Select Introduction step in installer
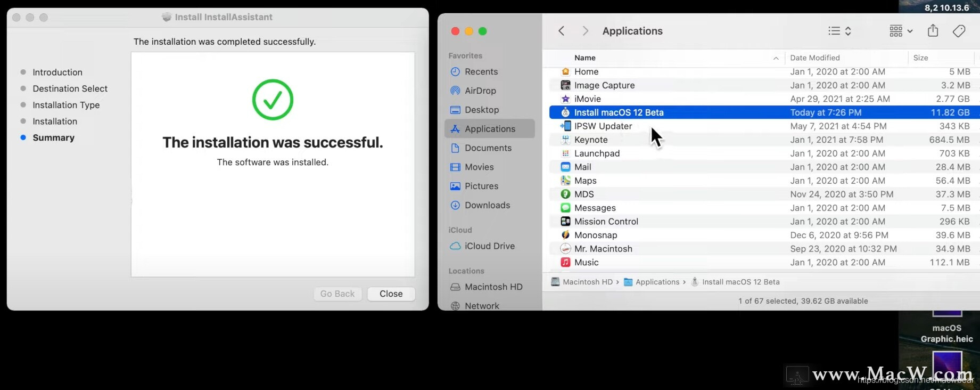 (57, 72)
